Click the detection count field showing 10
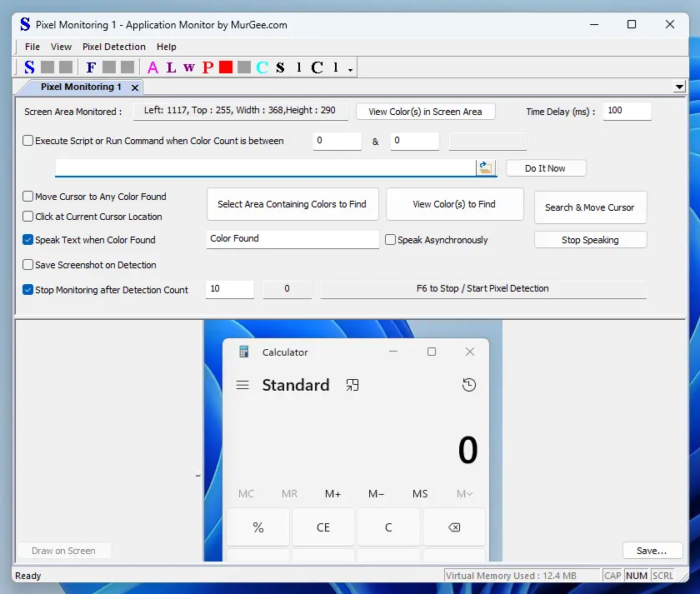Image resolution: width=700 pixels, height=594 pixels. point(230,289)
